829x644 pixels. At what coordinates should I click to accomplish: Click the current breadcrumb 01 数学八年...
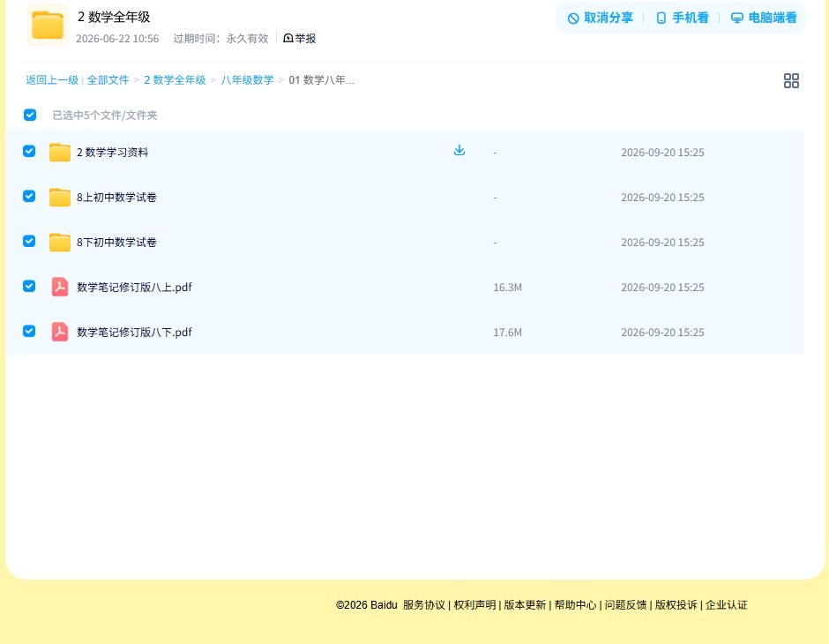click(x=321, y=80)
